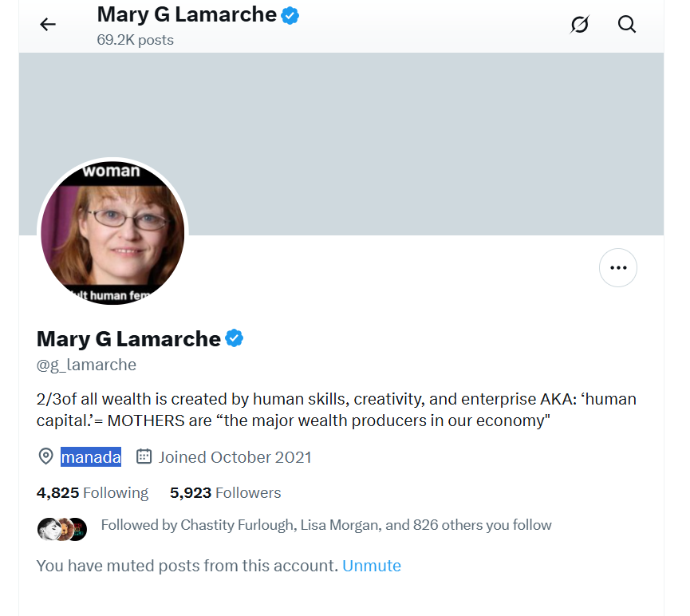Open the profile photo avatar

coord(112,233)
